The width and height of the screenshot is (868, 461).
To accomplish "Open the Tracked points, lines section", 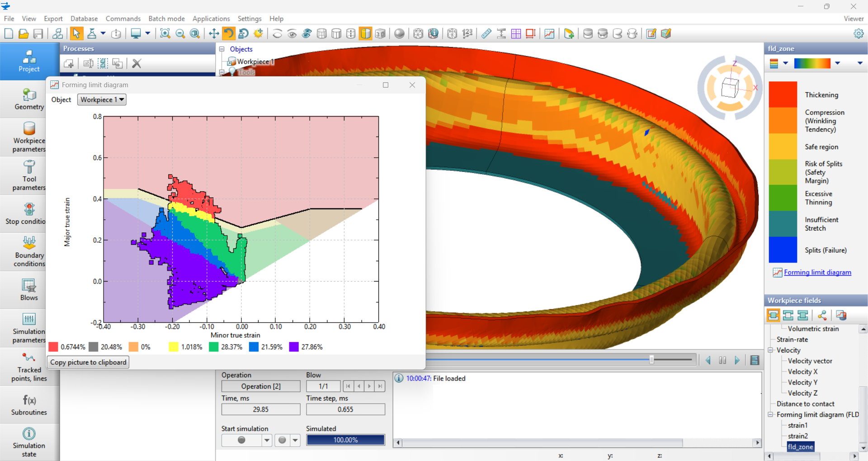I will coord(29,367).
